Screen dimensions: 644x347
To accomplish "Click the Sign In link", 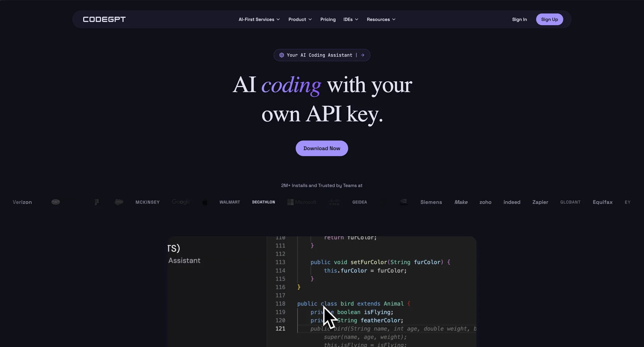I will coord(519,19).
